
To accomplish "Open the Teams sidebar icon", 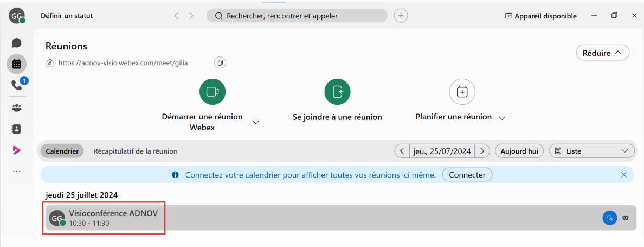I will [16, 107].
